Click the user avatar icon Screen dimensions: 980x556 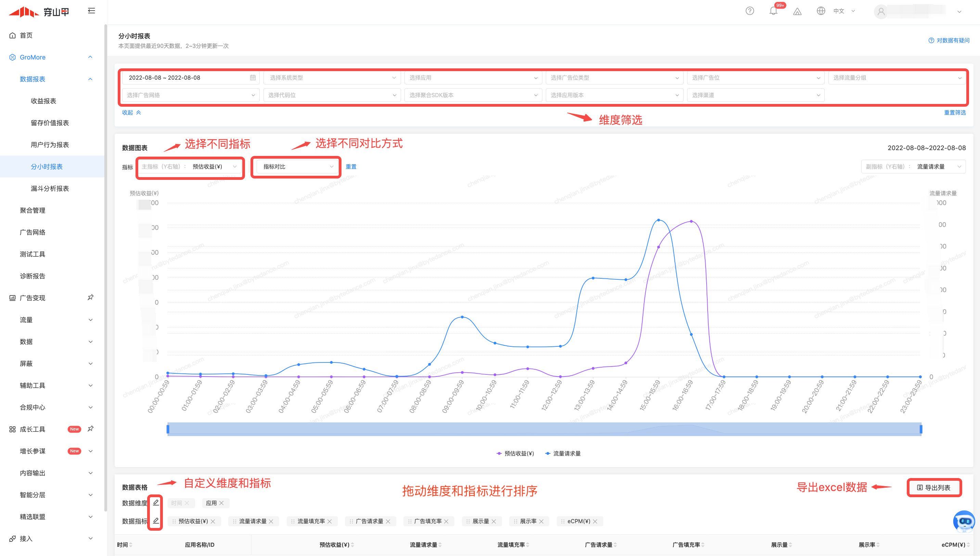point(881,12)
